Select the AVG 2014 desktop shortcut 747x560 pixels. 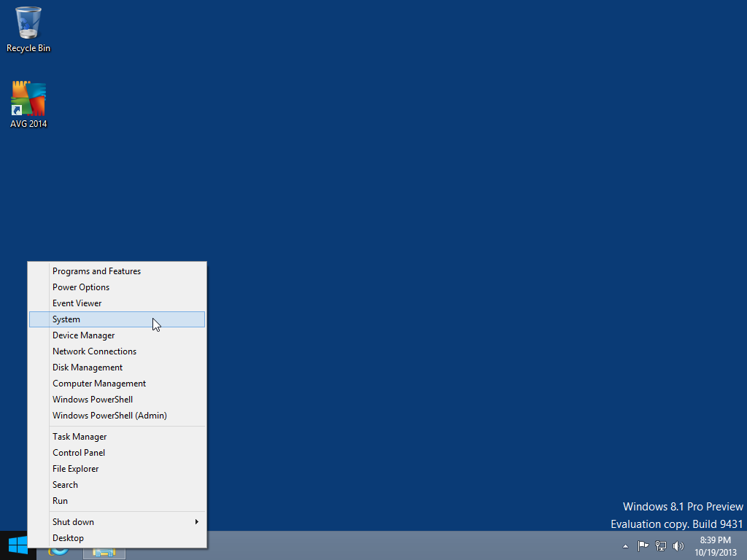point(28,104)
